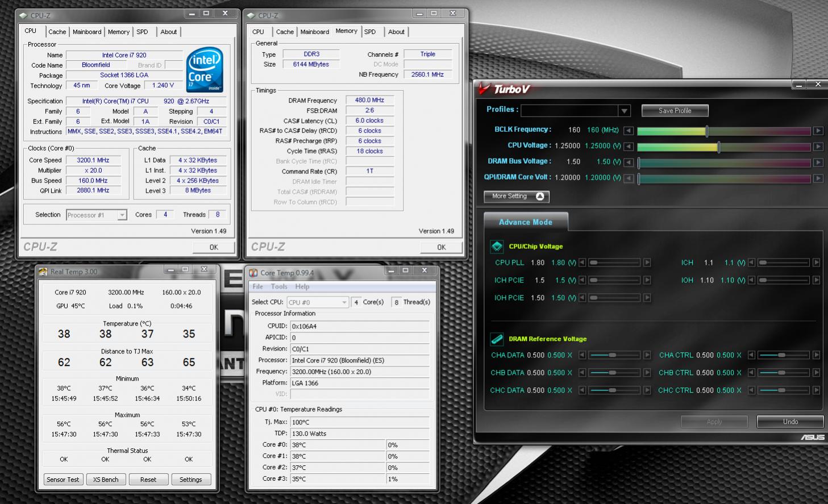Increase IOH PCIE voltage with right arrow
The image size is (828, 504).
pyautogui.click(x=647, y=298)
